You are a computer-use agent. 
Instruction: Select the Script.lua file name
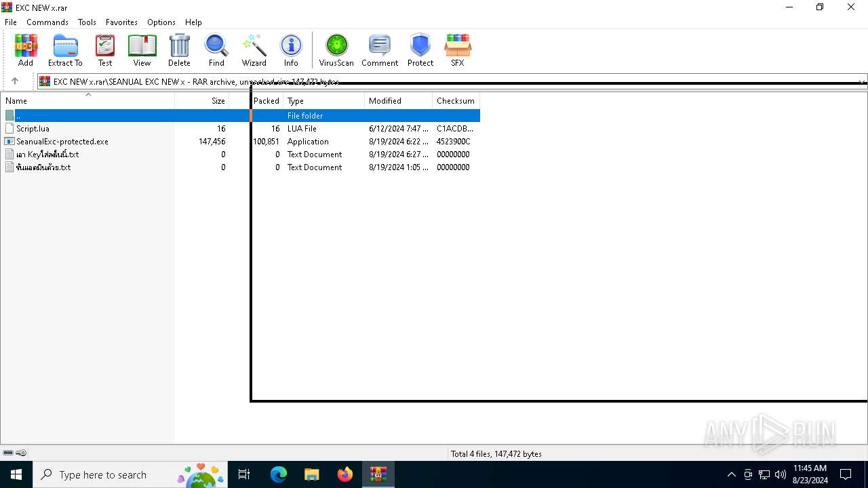click(x=33, y=128)
